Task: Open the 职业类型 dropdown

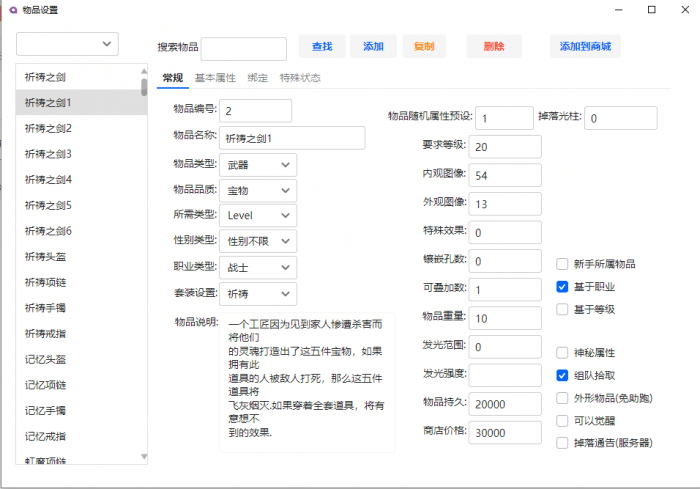Action: pyautogui.click(x=259, y=268)
